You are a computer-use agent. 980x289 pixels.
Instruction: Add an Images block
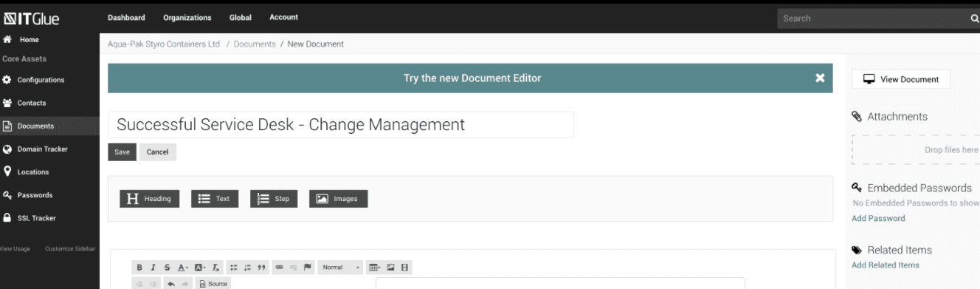[x=338, y=198]
